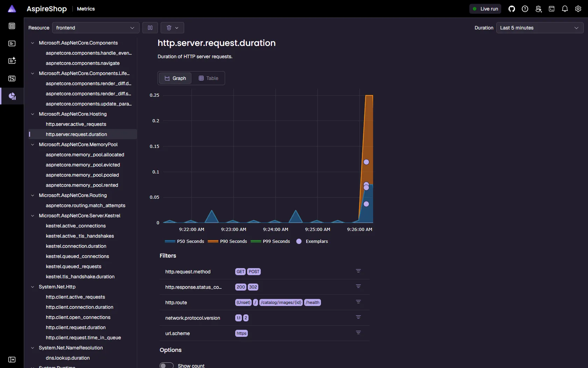Select http.server.active_requests metric
588x368 pixels.
coord(76,124)
